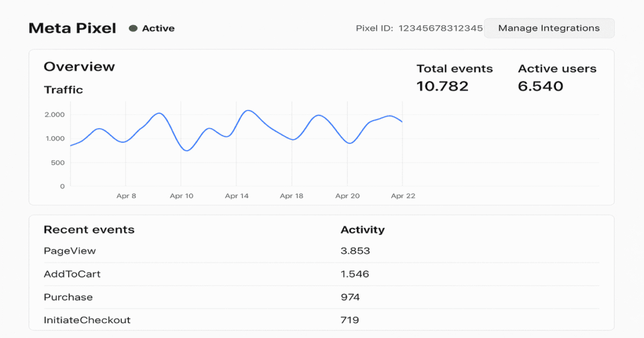Viewport: 644px width, 338px height.
Task: Click the 500 y-axis label
Action: pyautogui.click(x=58, y=163)
